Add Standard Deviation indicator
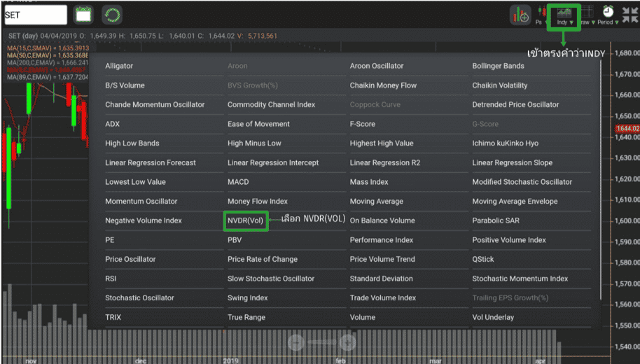 pos(381,279)
